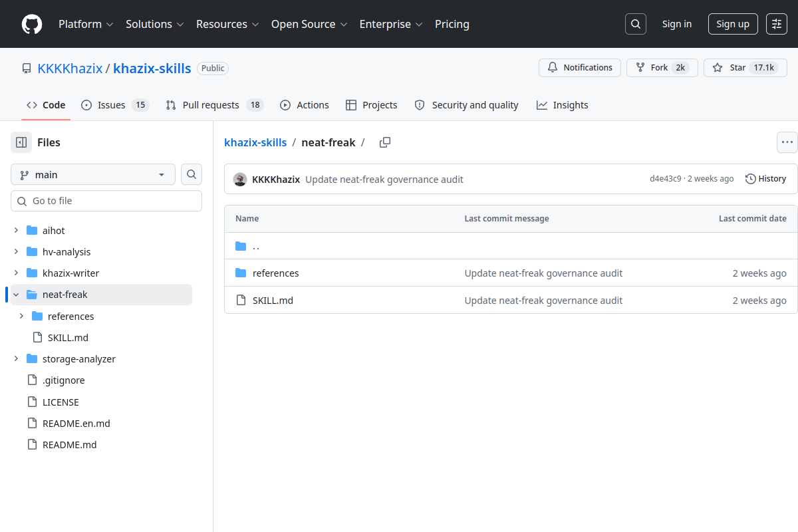Open the Solutions menu

click(x=154, y=24)
